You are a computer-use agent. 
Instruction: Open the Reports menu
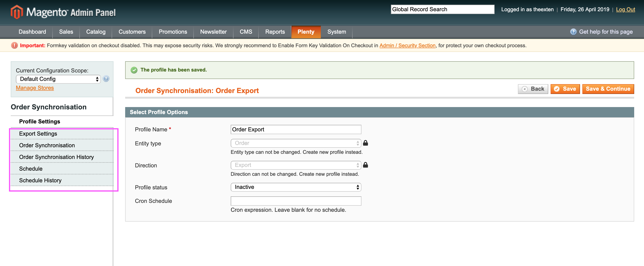point(275,32)
